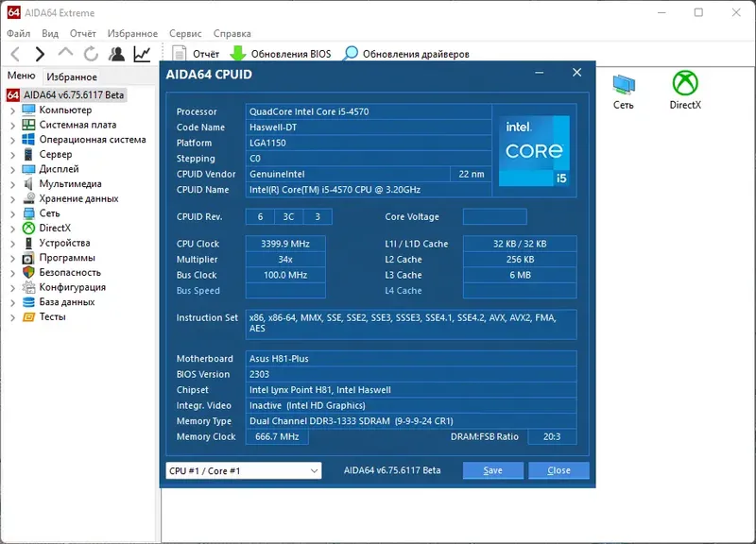Image resolution: width=756 pixels, height=544 pixels.
Task: Open the user profile toolbar icon
Action: click(116, 54)
